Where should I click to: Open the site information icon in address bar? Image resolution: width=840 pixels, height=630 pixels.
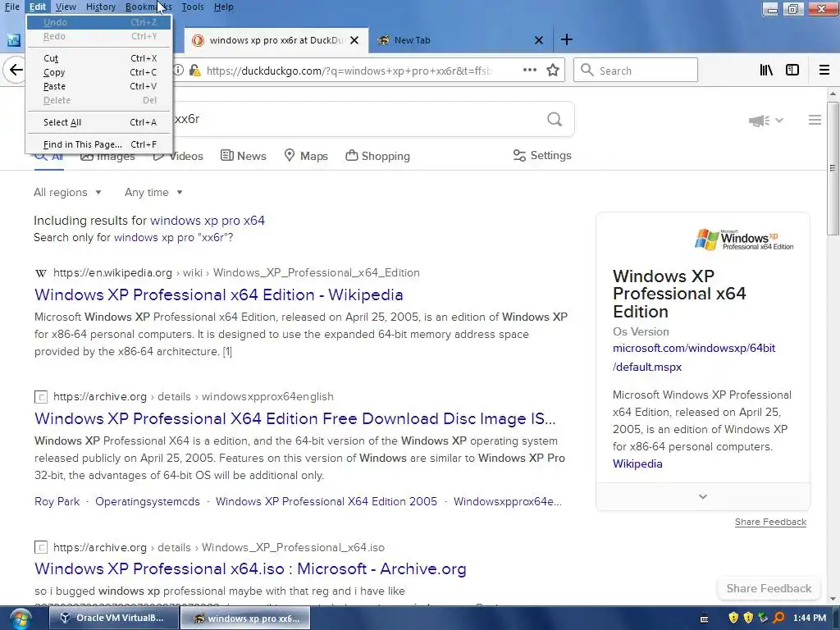pos(178,71)
